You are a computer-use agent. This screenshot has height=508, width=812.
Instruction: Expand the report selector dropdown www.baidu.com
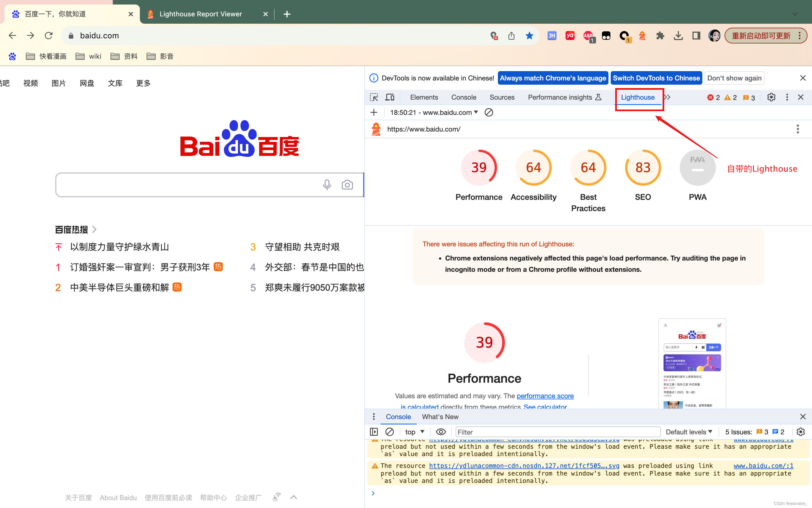tap(434, 113)
